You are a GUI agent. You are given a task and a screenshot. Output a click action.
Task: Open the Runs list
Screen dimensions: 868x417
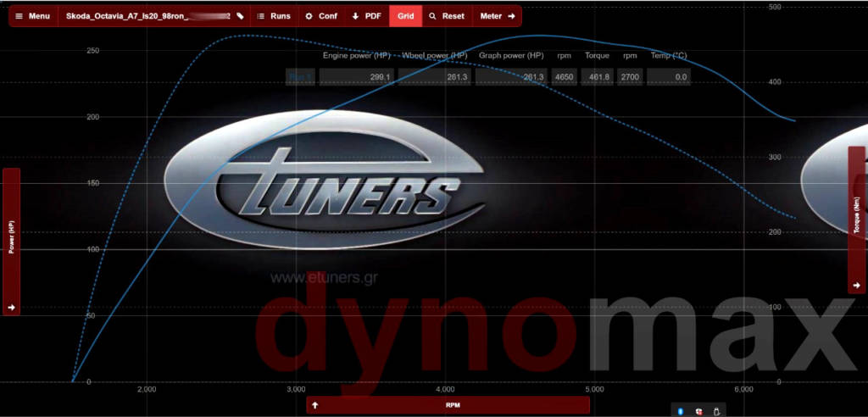click(274, 16)
